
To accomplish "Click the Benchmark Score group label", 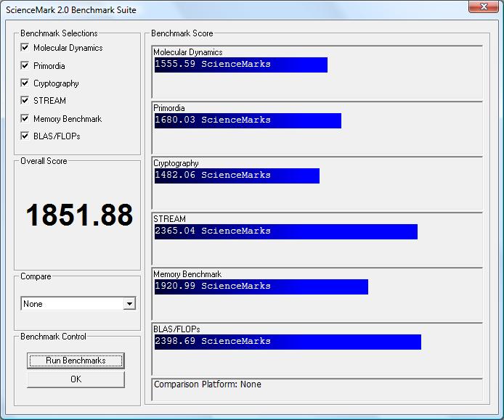I will [x=182, y=33].
